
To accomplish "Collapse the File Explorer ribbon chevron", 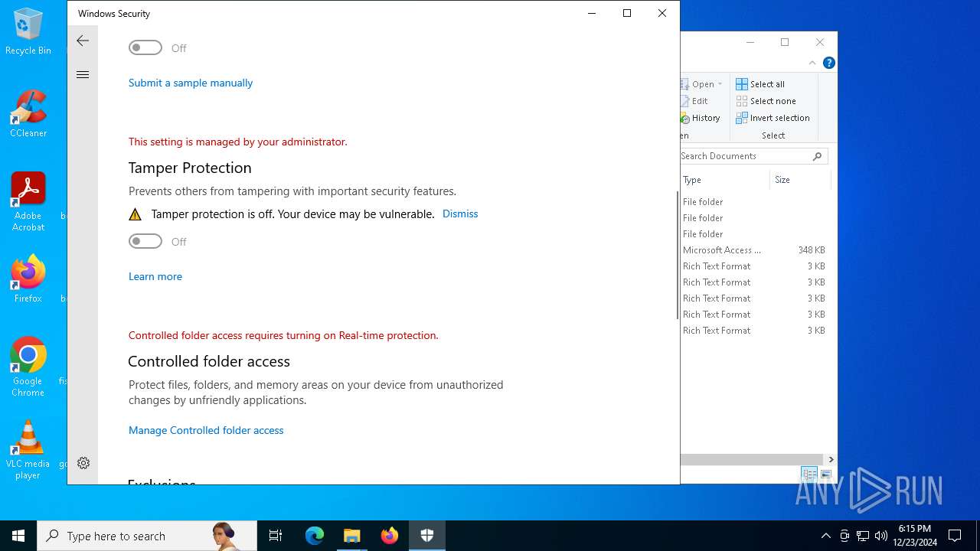I will (812, 63).
